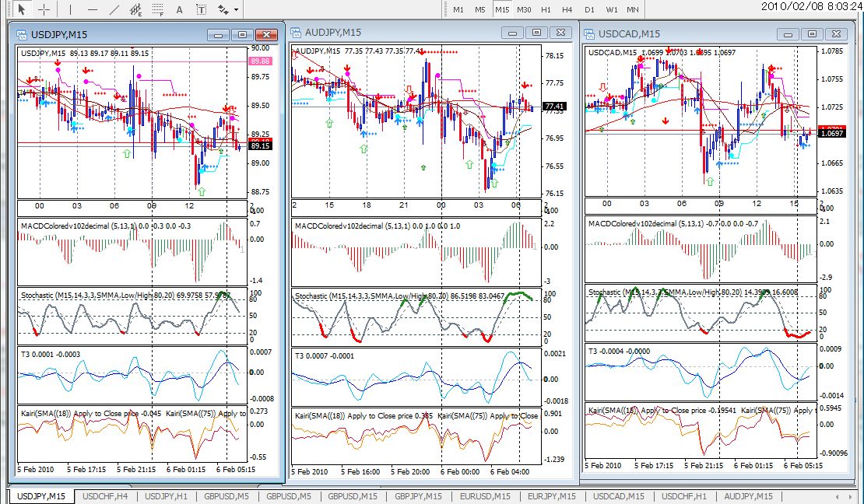Set the timeframe to M30

(x=524, y=9)
